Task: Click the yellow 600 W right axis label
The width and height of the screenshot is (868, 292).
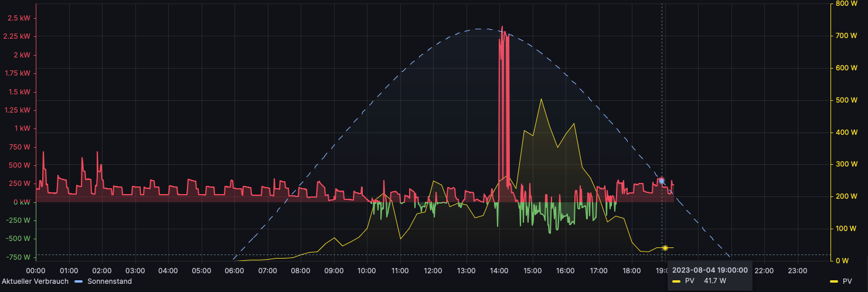Action: [x=846, y=68]
